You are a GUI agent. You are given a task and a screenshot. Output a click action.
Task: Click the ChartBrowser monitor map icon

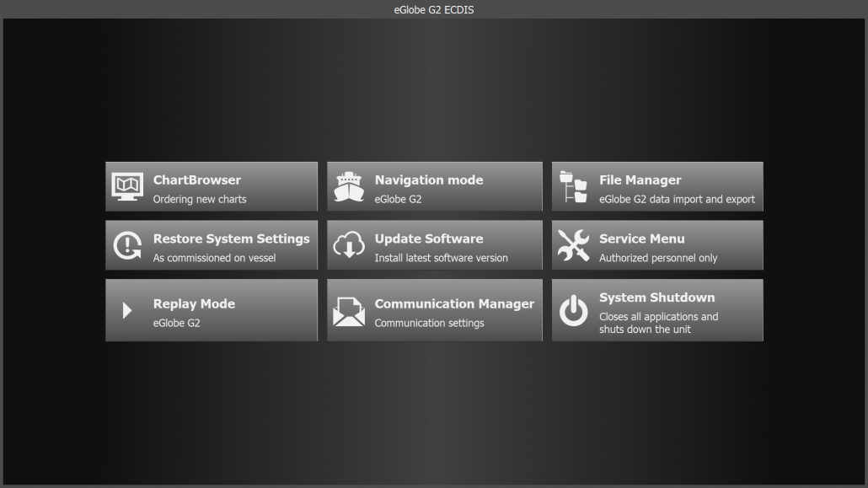(x=127, y=186)
